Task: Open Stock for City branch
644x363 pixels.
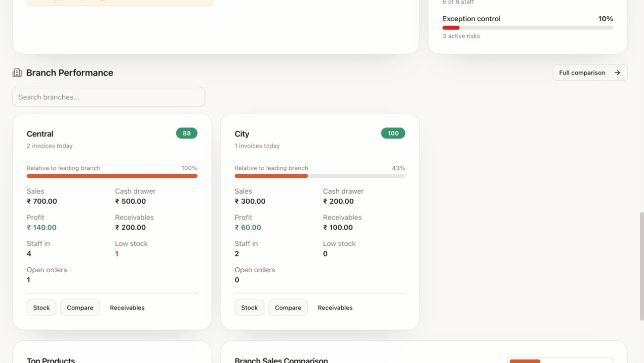Action: tap(250, 308)
